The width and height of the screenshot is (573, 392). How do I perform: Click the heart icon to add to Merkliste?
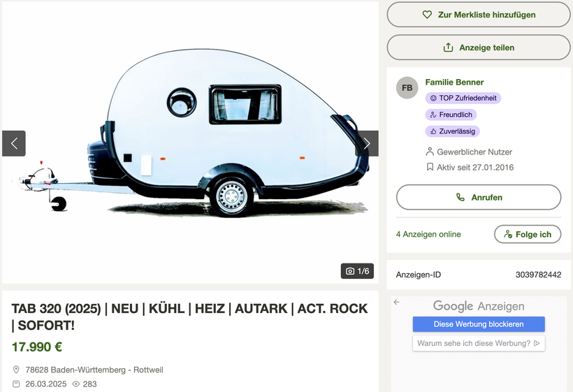(428, 15)
